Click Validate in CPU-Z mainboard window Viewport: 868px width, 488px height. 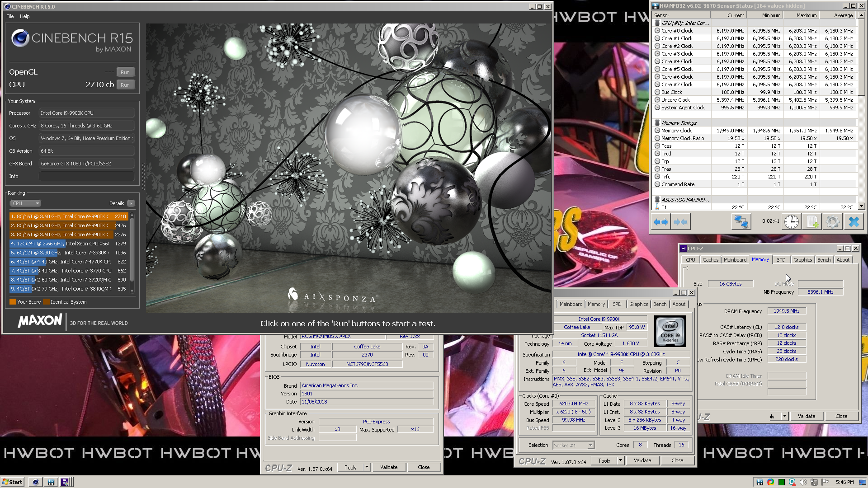[x=389, y=467]
